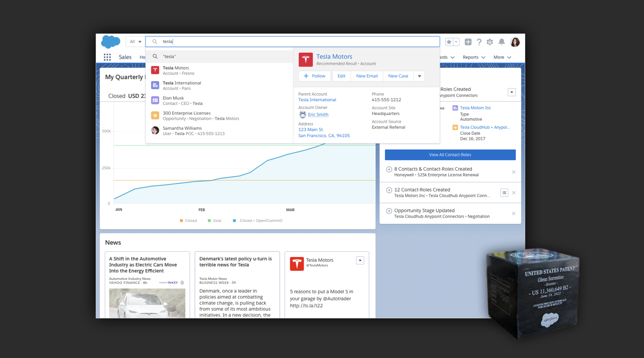The height and width of the screenshot is (358, 644).
Task: Follow the Tesla Motors account
Action: [315, 76]
